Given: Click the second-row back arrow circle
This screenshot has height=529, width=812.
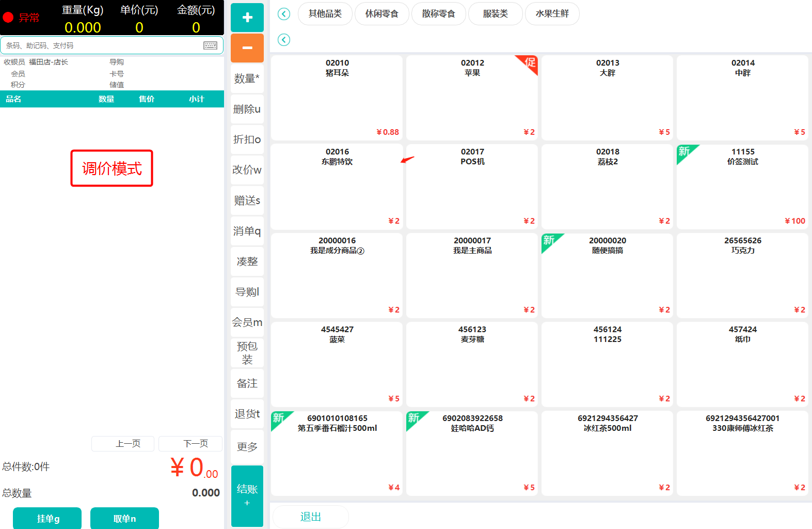Looking at the screenshot, I should [x=284, y=40].
